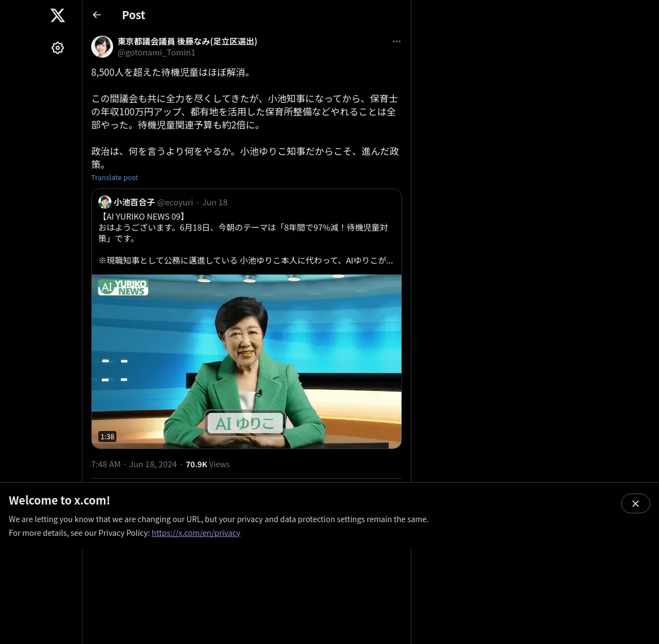Open the post's three-dot more menu
Image resolution: width=659 pixels, height=644 pixels.
(x=396, y=41)
